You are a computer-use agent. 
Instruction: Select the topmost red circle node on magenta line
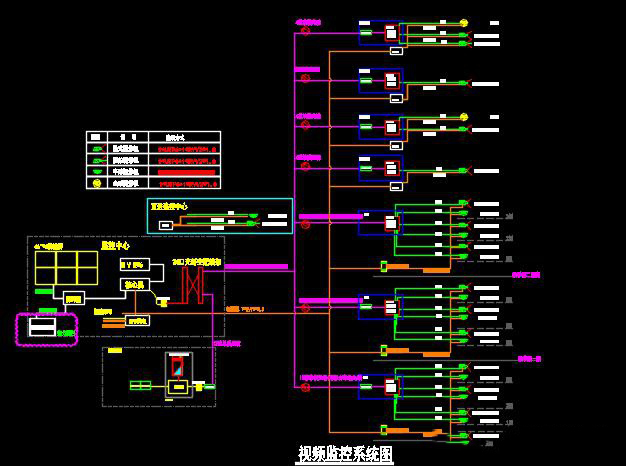tap(306, 33)
